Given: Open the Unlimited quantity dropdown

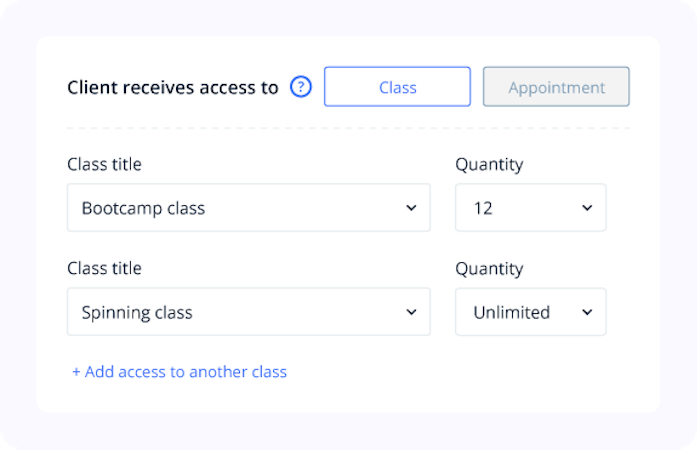Looking at the screenshot, I should (530, 312).
